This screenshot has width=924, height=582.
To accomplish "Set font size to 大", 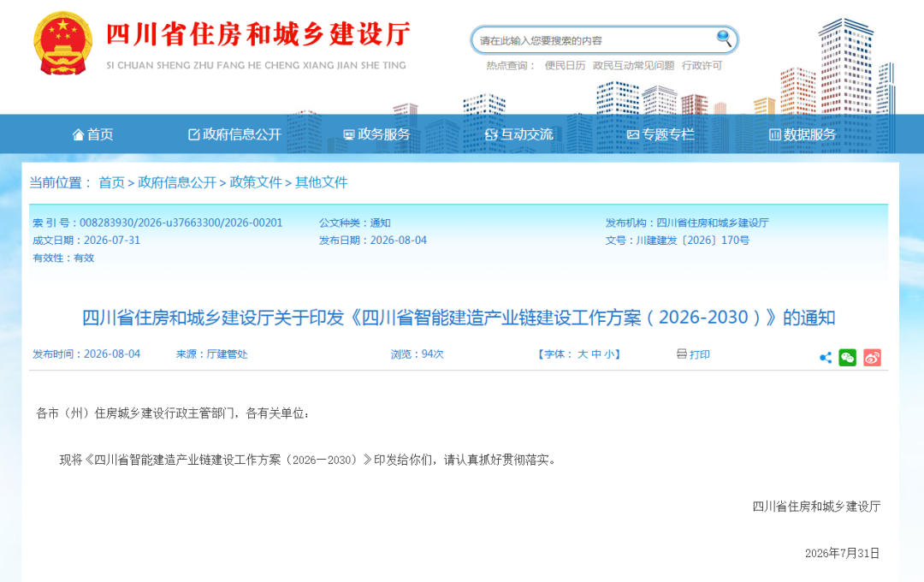I will coord(583,354).
